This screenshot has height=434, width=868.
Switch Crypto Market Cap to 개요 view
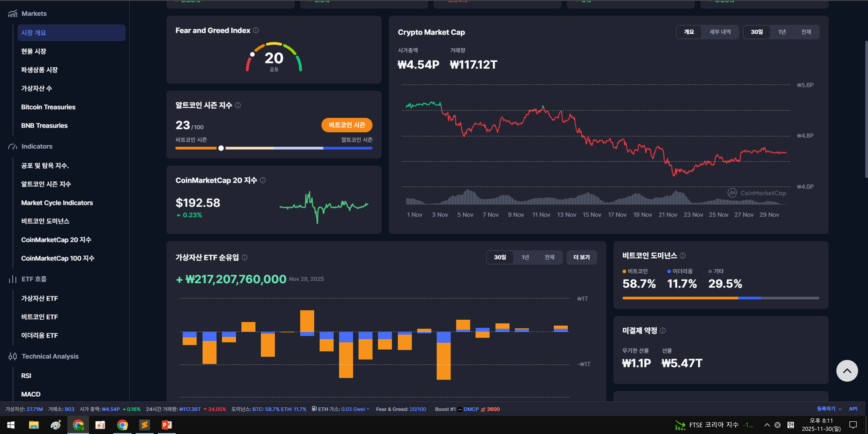click(689, 32)
